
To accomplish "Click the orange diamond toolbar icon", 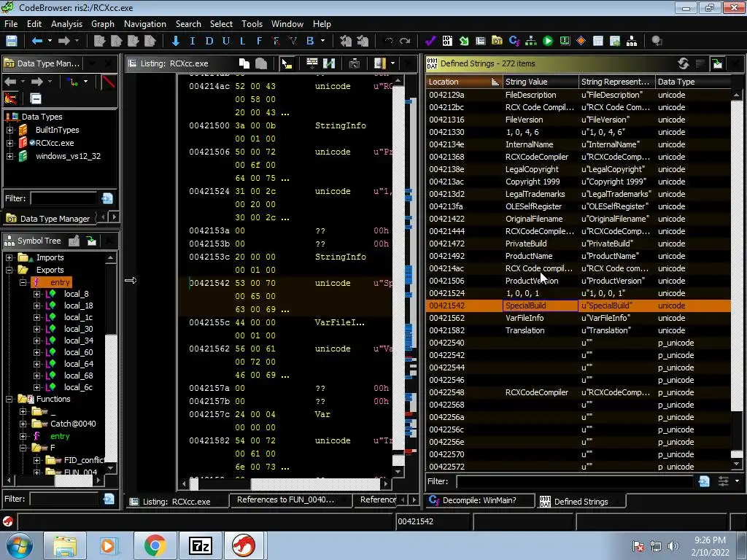I will pos(581,41).
